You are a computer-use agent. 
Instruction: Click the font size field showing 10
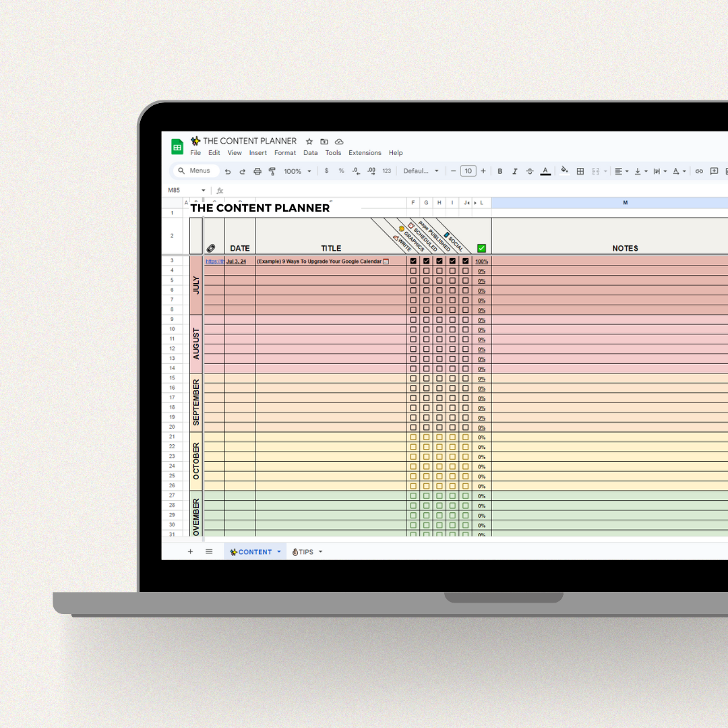coord(468,171)
